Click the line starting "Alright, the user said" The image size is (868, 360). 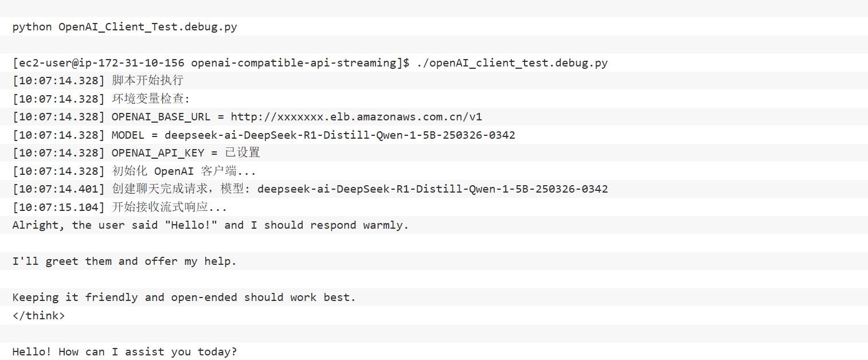pos(210,225)
